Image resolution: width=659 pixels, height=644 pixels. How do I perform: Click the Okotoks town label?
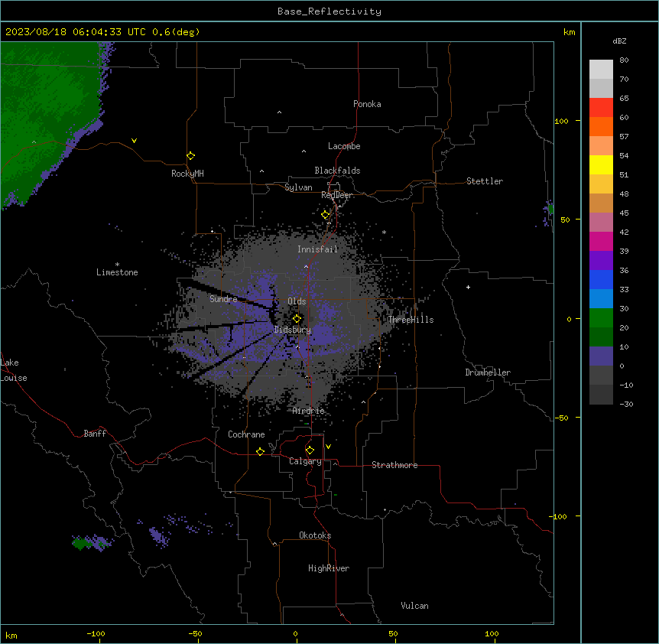(315, 535)
